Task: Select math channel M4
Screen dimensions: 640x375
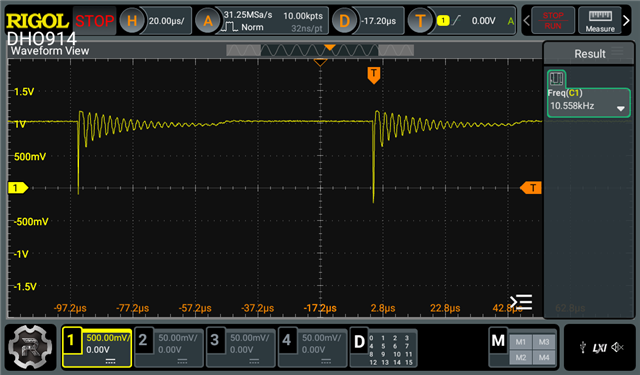Action: click(x=544, y=357)
